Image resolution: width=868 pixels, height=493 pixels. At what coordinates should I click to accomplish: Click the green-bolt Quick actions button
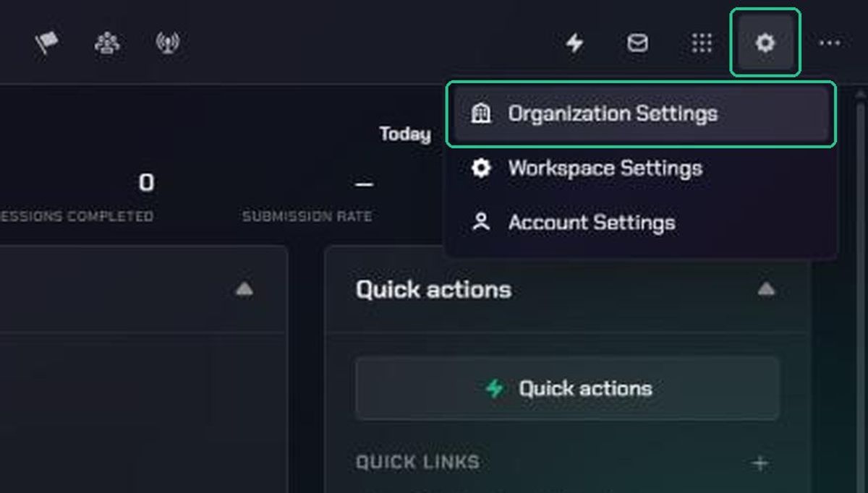[567, 389]
